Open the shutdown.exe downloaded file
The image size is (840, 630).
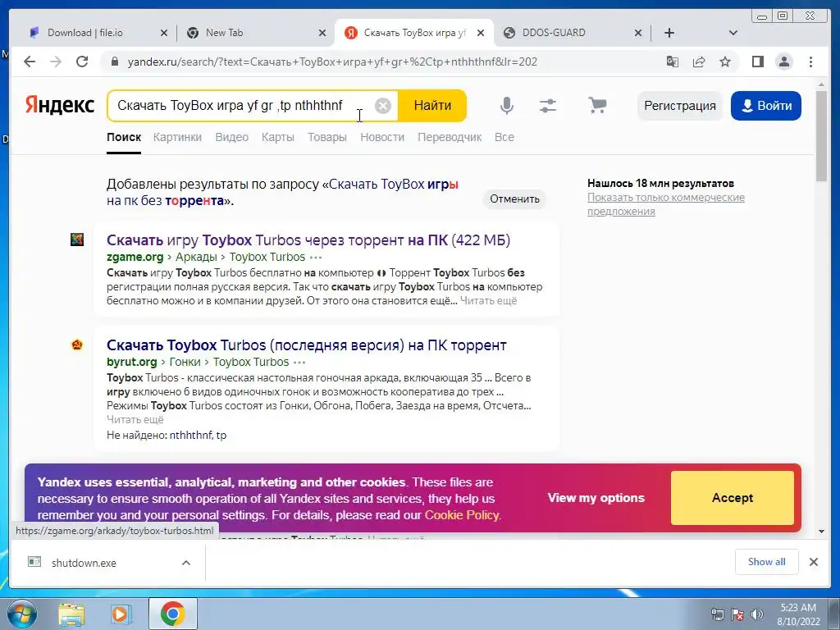point(84,563)
